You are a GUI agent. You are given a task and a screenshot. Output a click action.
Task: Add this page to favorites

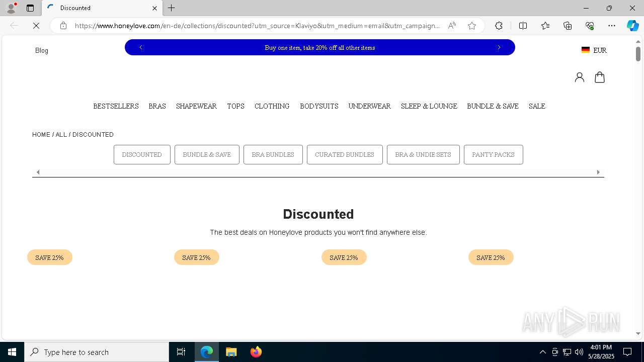click(x=472, y=26)
